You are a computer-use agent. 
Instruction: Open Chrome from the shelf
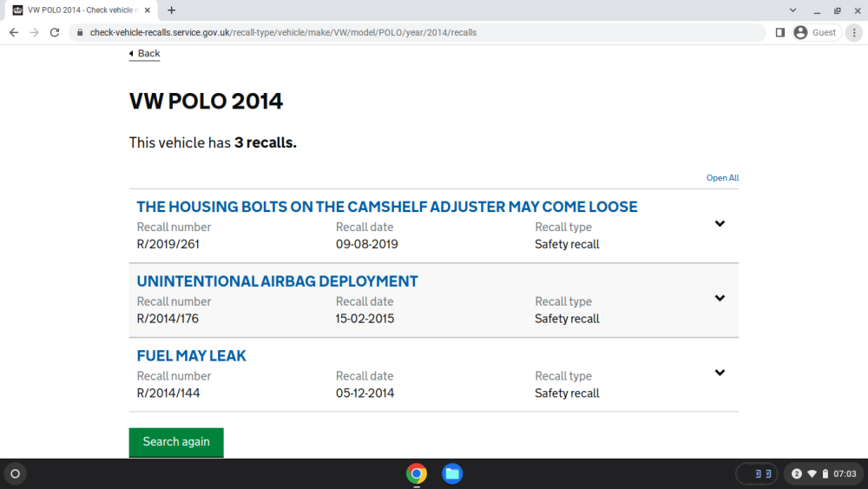417,474
